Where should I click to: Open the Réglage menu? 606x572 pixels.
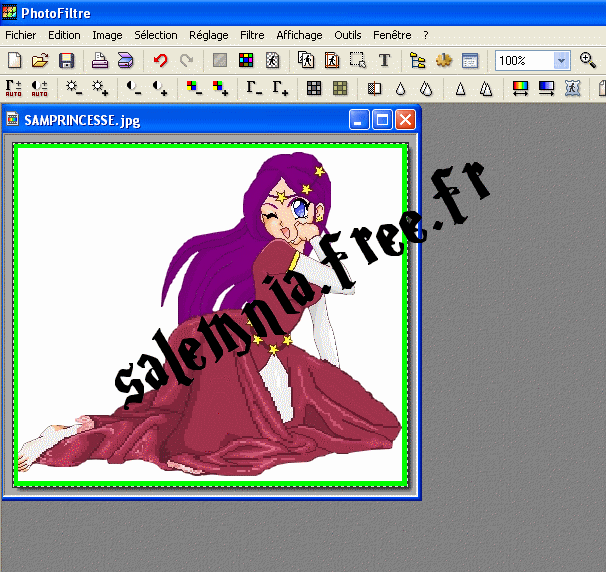[208, 35]
